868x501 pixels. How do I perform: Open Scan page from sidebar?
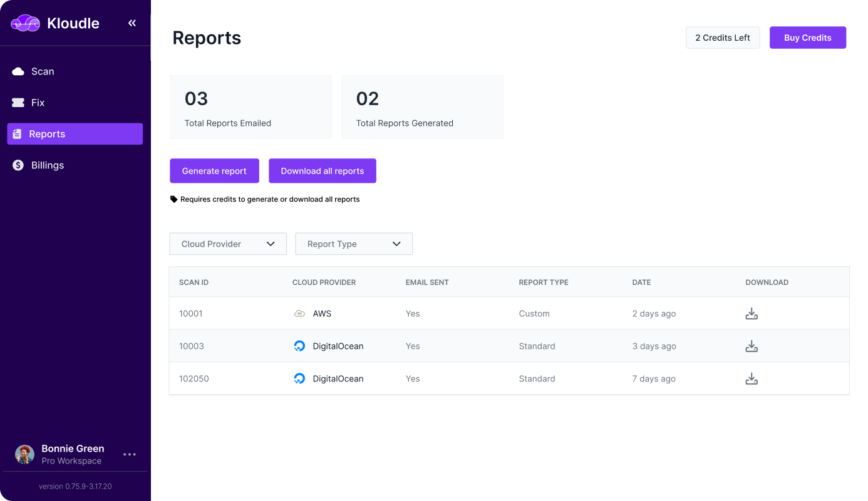pyautogui.click(x=43, y=71)
